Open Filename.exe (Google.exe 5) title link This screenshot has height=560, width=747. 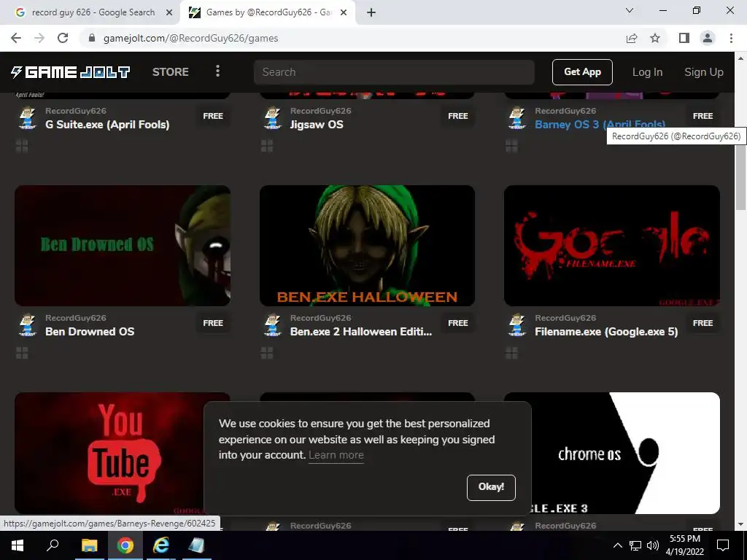click(x=606, y=332)
